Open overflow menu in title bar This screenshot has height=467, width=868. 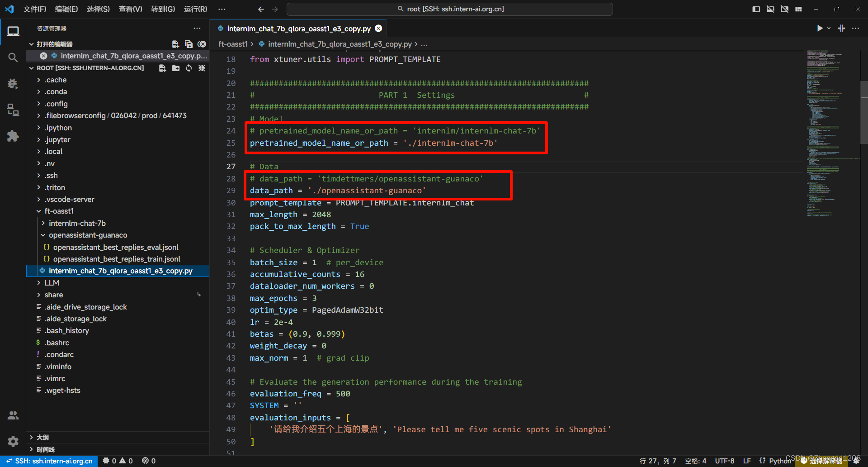coord(222,9)
